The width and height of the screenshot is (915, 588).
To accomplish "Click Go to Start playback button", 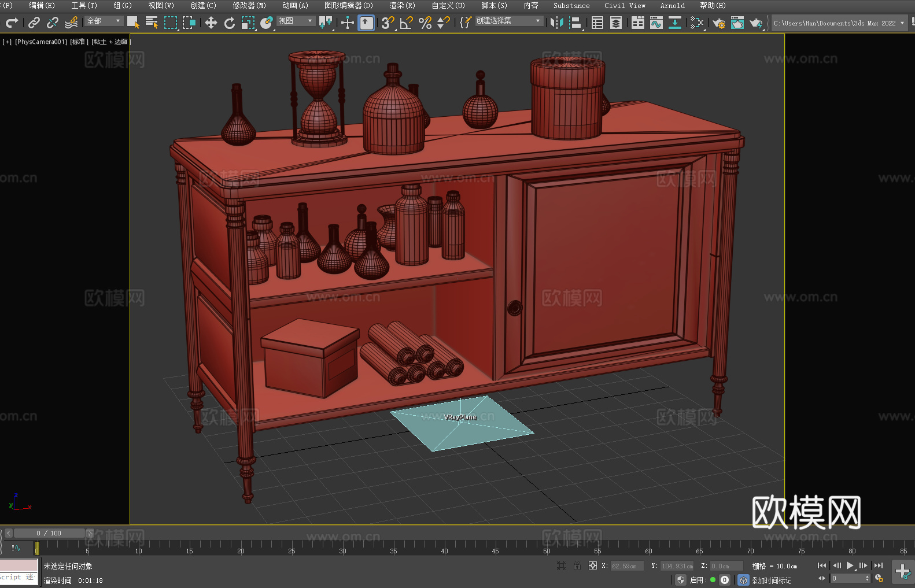I will pos(822,565).
